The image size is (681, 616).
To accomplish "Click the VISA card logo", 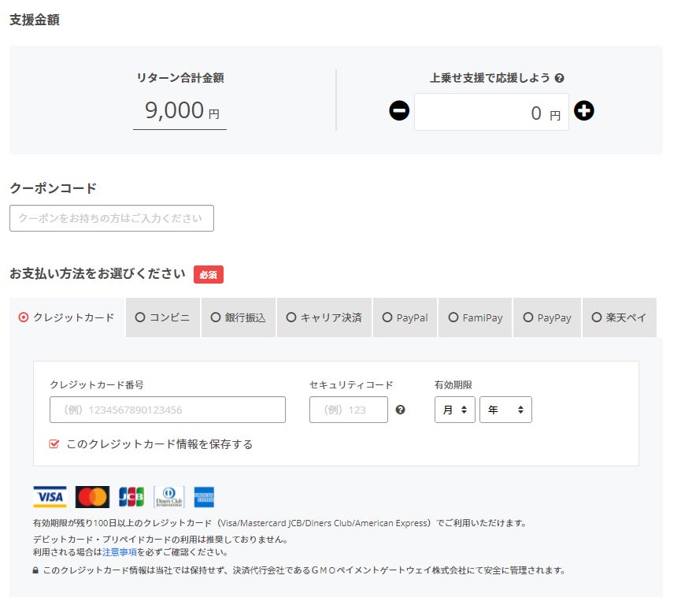I will (50, 496).
